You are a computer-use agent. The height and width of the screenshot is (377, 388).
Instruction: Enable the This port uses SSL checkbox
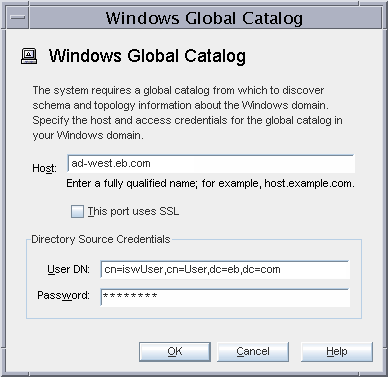click(77, 211)
